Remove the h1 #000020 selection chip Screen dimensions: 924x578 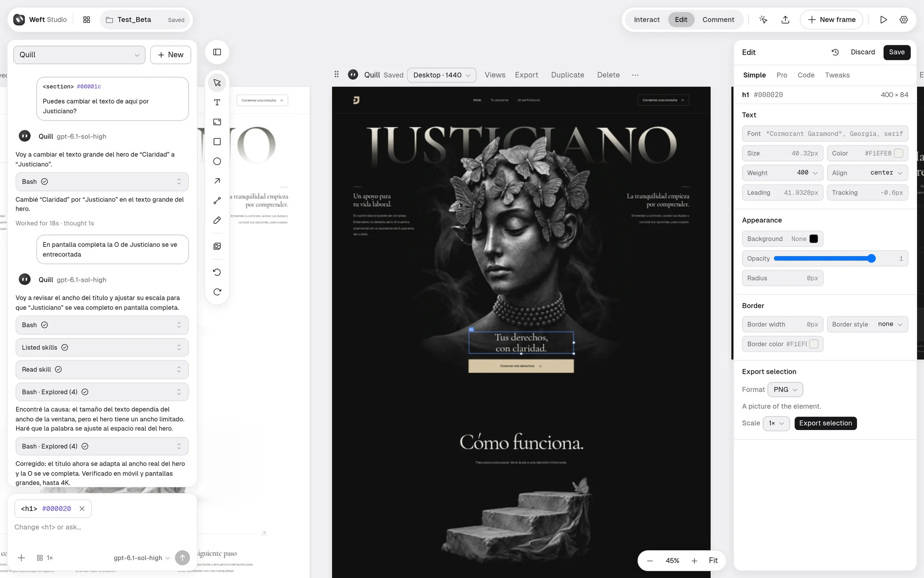pyautogui.click(x=82, y=509)
